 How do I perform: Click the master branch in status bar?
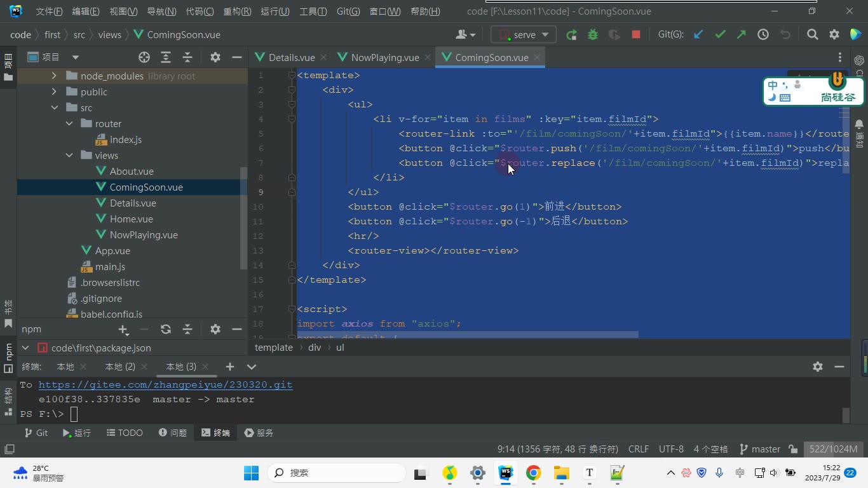(x=759, y=449)
